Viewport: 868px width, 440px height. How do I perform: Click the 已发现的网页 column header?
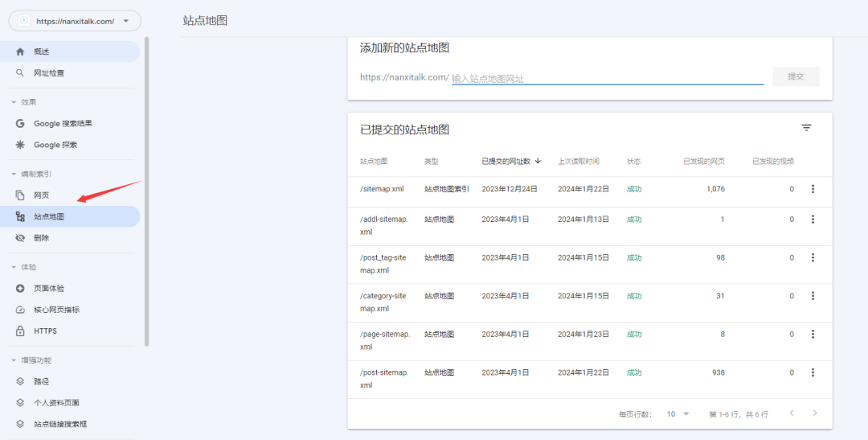[704, 161]
